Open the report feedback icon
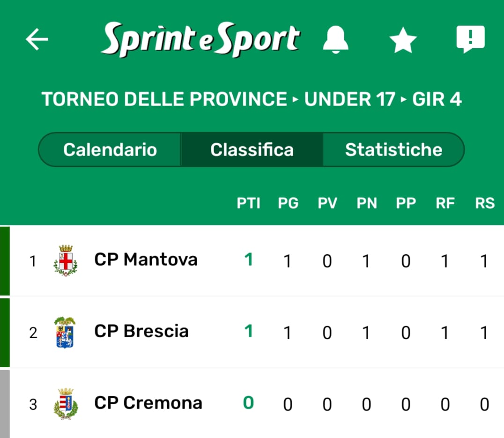The width and height of the screenshot is (504, 438). click(x=470, y=39)
